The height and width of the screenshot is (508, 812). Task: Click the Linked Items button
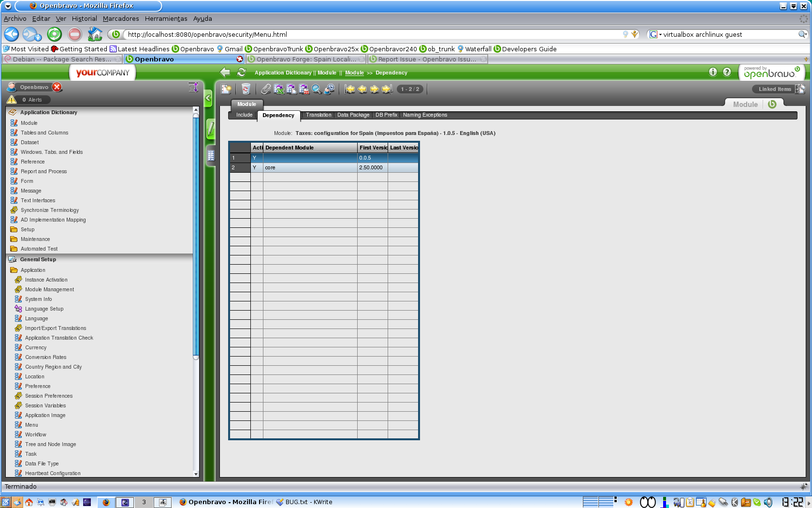(x=774, y=89)
